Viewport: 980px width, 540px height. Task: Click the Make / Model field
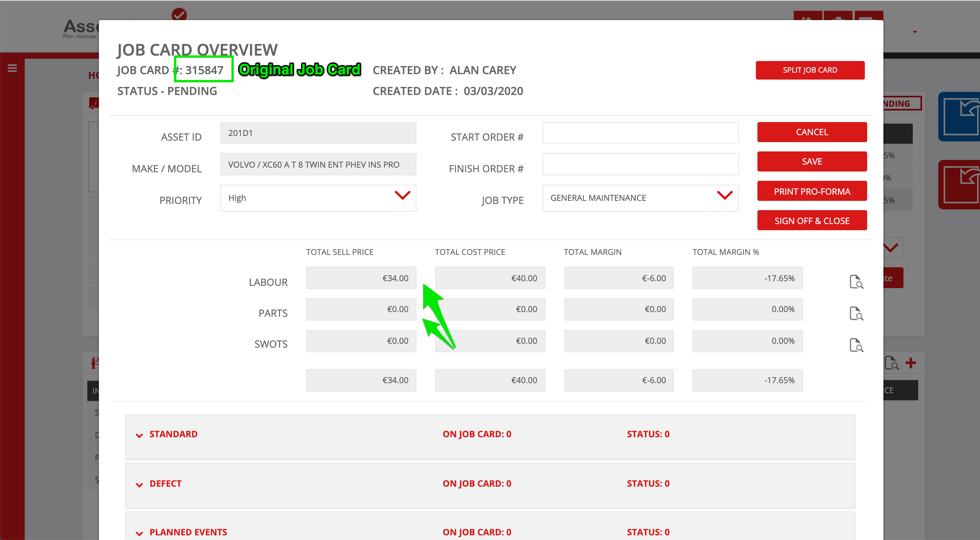(x=318, y=164)
